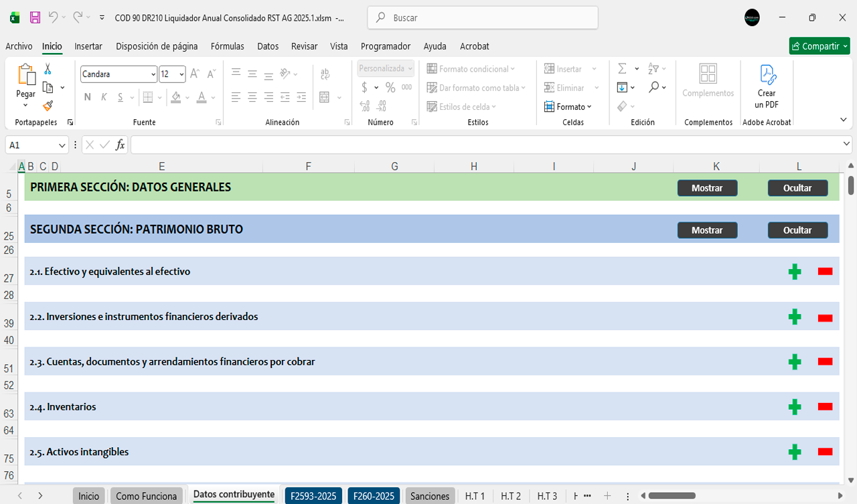Click the AutoSum sigma icon
The height and width of the screenshot is (504, 857).
point(622,69)
